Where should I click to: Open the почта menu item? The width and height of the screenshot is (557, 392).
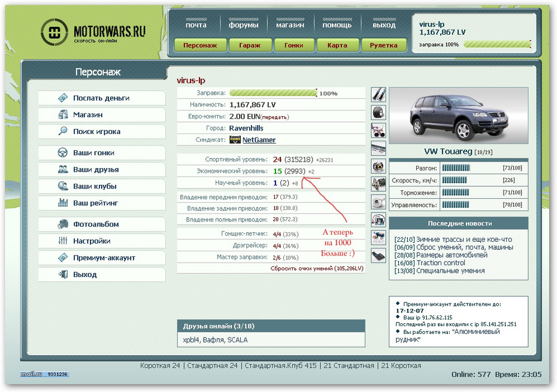coord(196,25)
